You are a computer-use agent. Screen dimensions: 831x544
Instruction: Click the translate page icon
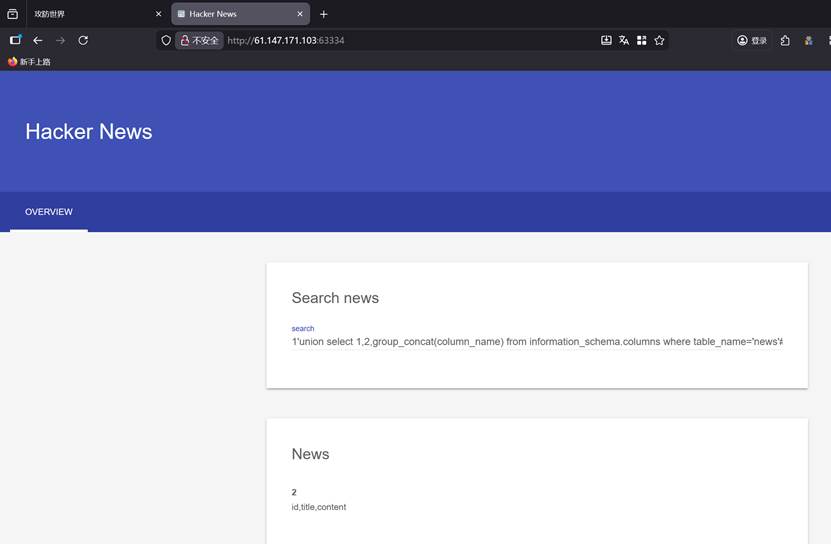click(x=624, y=40)
